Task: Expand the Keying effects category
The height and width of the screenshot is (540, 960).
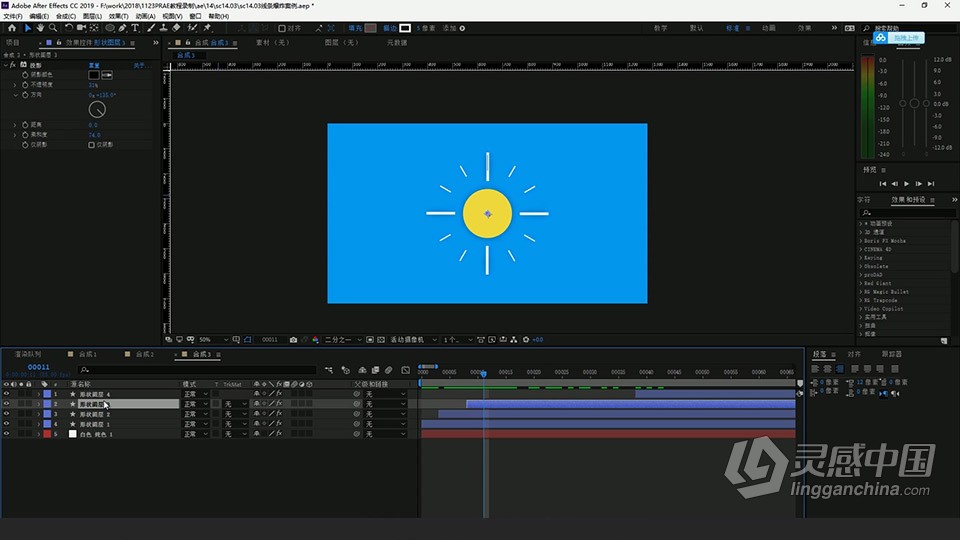Action: [861, 258]
